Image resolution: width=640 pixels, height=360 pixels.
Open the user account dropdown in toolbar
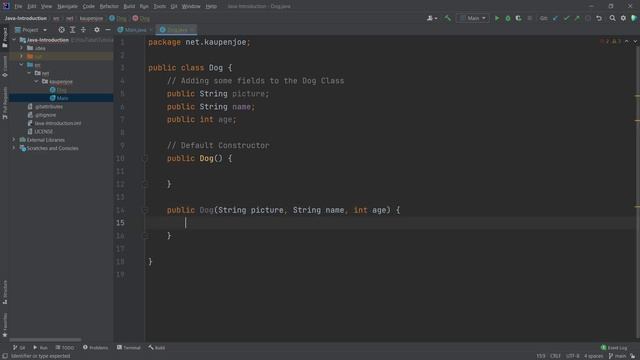coord(432,18)
